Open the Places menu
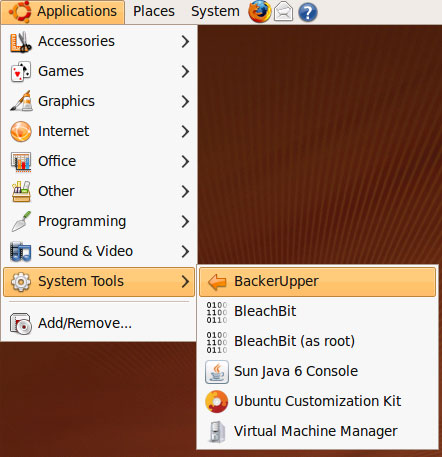 click(154, 12)
